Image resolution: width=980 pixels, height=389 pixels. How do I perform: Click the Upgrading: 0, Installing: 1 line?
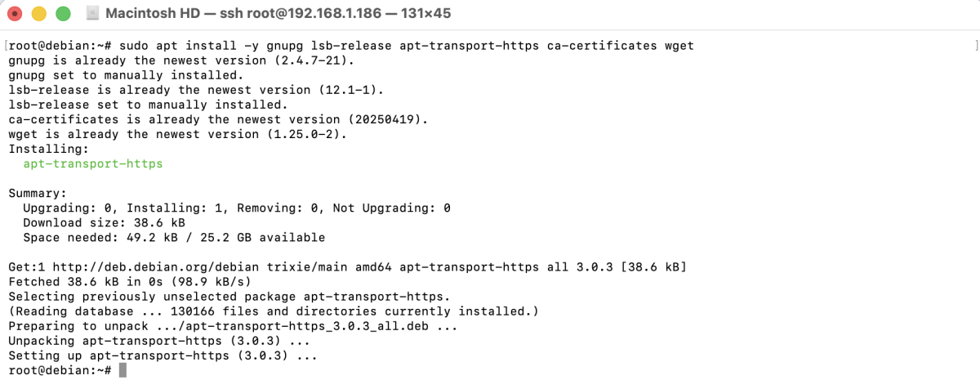point(237,208)
